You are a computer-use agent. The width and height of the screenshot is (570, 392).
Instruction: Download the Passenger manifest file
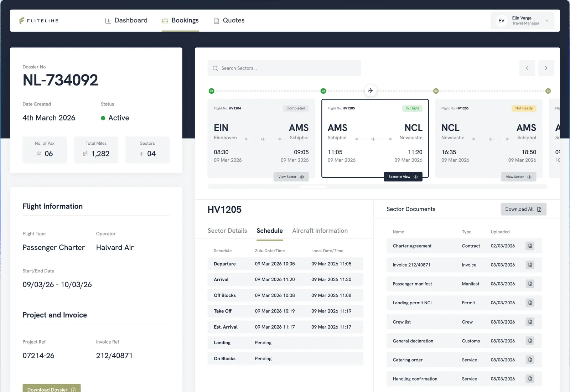click(530, 284)
